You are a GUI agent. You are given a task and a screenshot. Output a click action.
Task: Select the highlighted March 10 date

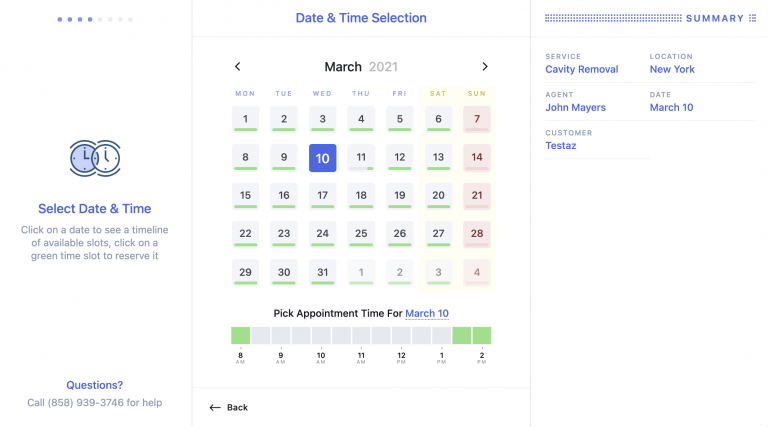click(x=322, y=158)
